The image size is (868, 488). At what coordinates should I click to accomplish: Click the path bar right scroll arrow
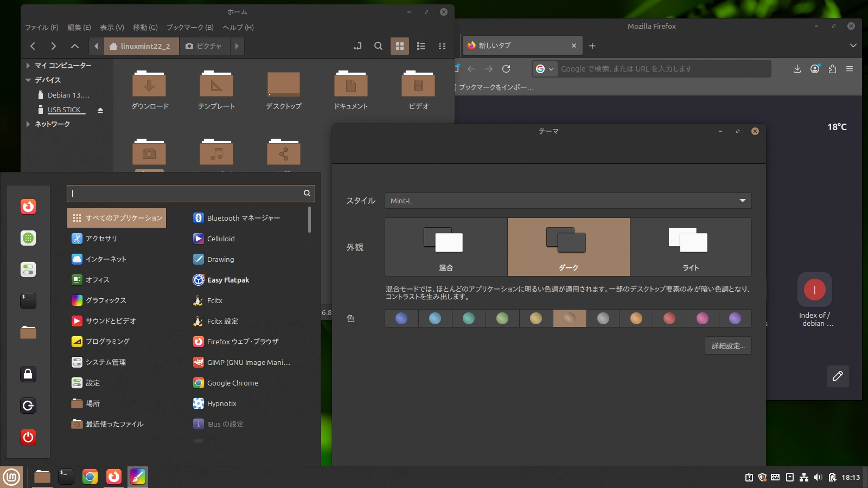[237, 46]
